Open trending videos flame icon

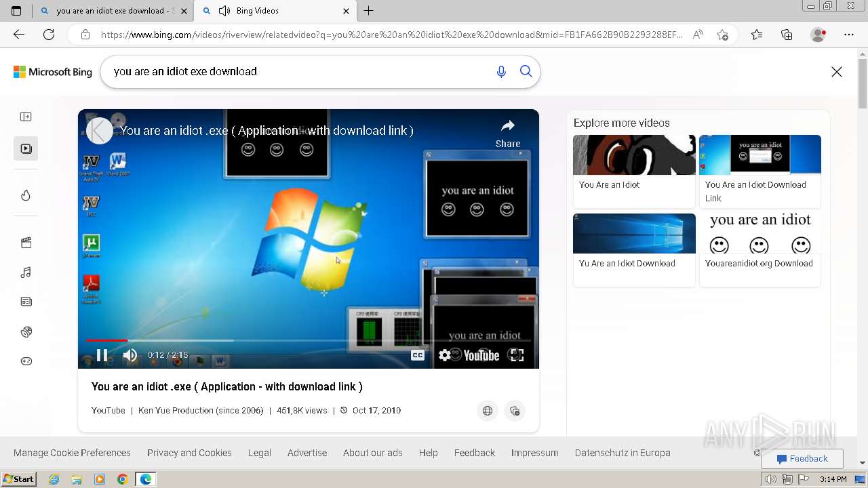[26, 195]
